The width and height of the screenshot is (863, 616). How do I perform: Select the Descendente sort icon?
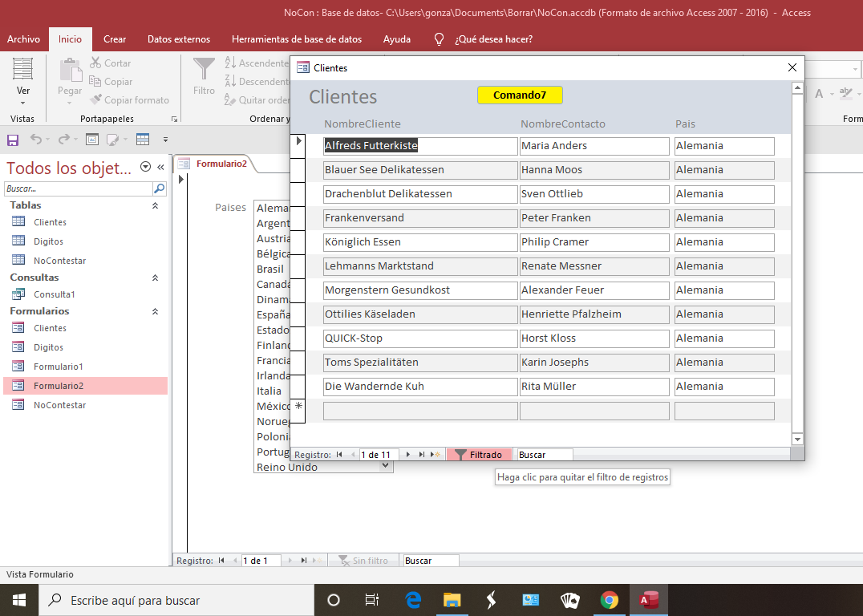(x=229, y=81)
